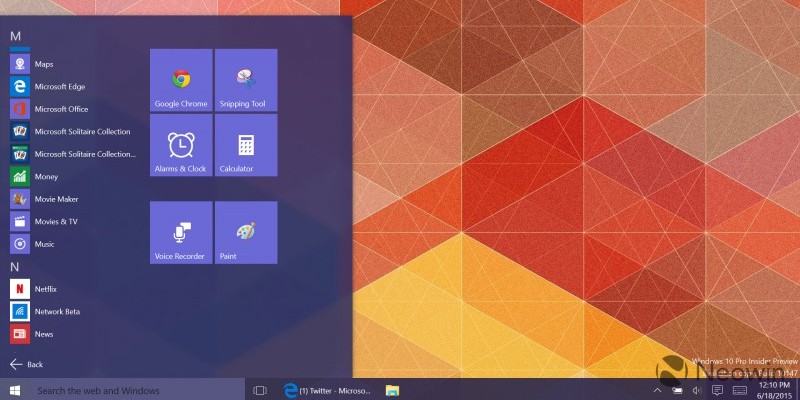
Task: Click the Windows Start button
Action: pyautogui.click(x=15, y=391)
